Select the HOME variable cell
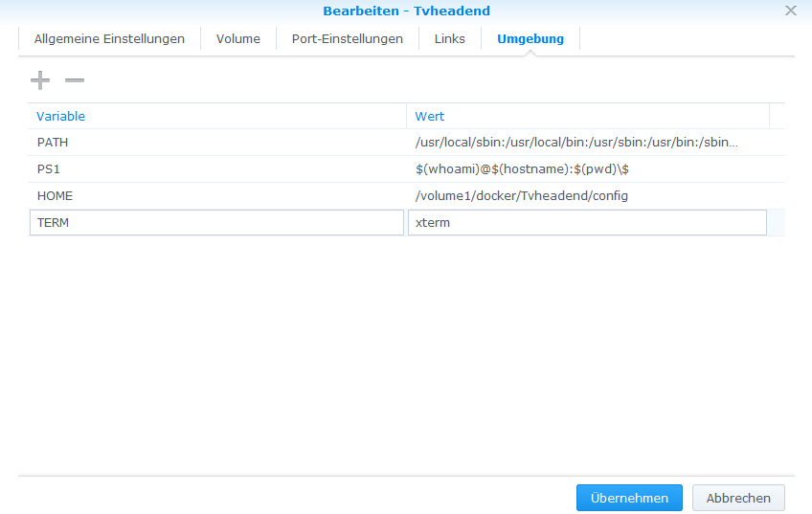The width and height of the screenshot is (812, 514). point(217,195)
